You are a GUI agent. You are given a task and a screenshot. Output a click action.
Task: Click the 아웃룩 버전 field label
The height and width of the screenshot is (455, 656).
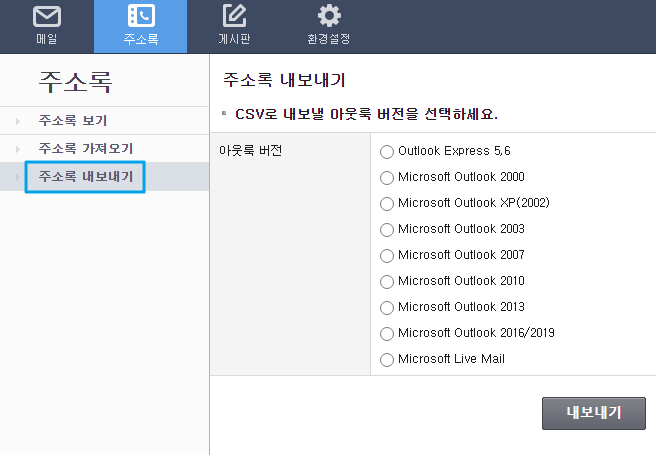(x=251, y=150)
